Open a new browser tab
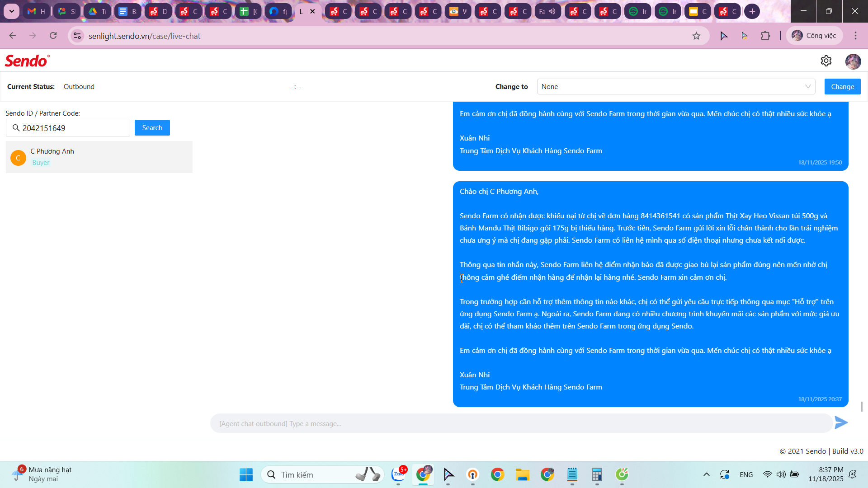This screenshot has width=868, height=488. [x=752, y=11]
